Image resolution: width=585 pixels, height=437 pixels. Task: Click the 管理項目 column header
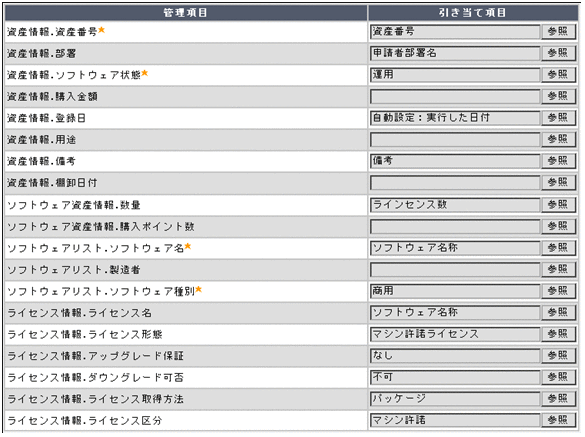click(186, 13)
